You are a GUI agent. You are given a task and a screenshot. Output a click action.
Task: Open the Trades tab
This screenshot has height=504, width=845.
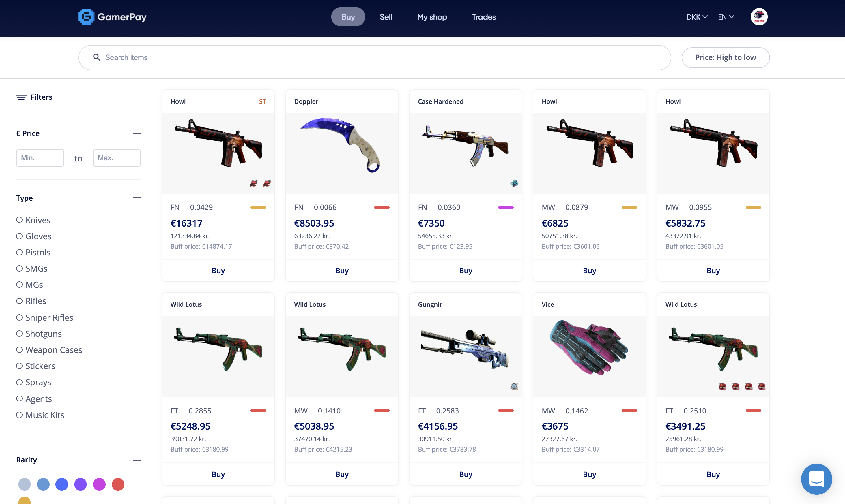484,17
